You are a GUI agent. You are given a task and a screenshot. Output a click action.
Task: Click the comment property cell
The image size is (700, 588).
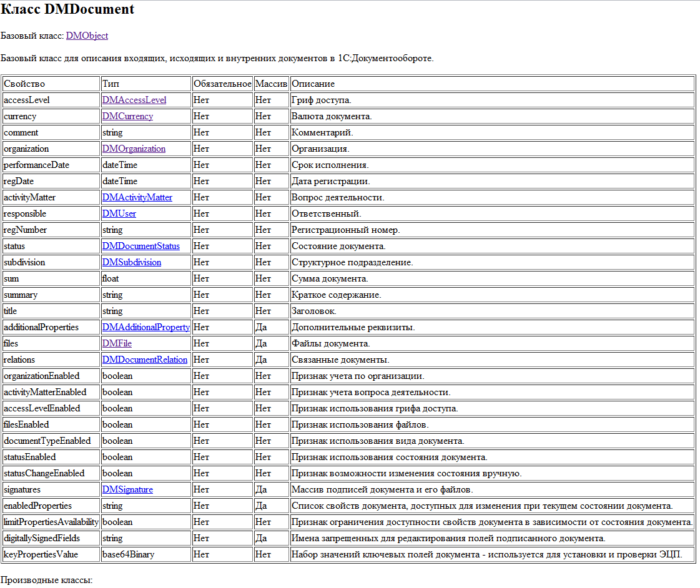point(51,132)
